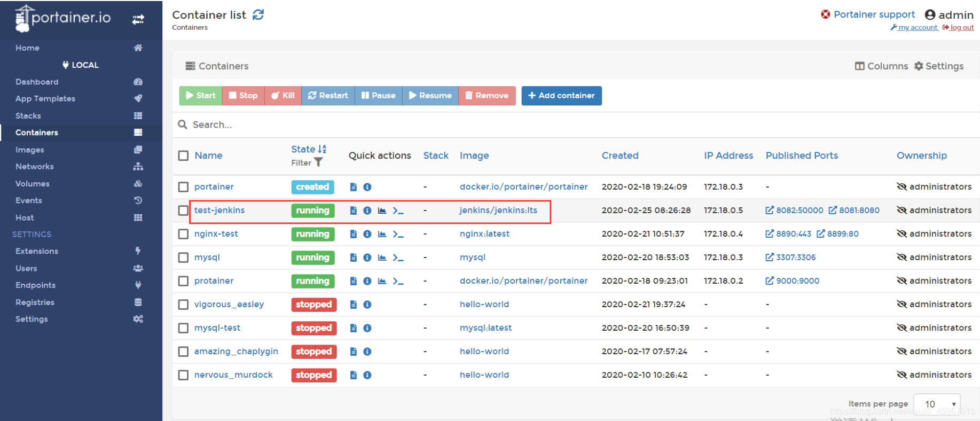The width and height of the screenshot is (980, 421).
Task: Open console icon for protainer container
Action: click(398, 281)
